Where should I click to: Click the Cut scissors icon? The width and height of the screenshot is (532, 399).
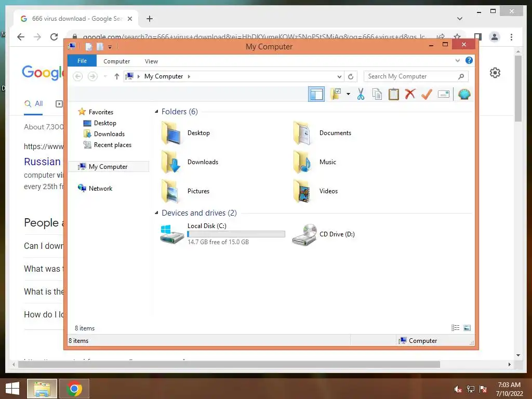coord(361,94)
